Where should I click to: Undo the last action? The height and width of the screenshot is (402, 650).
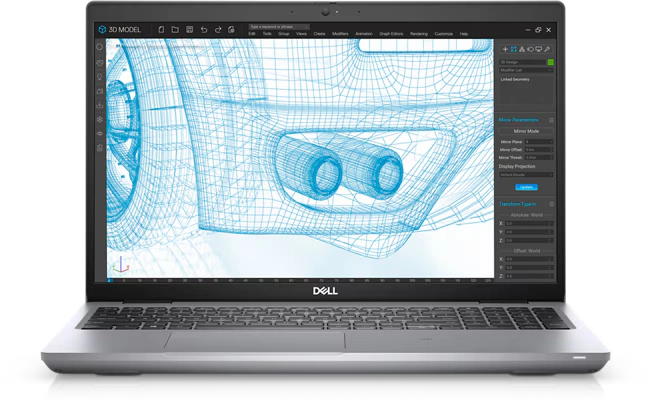tap(204, 29)
